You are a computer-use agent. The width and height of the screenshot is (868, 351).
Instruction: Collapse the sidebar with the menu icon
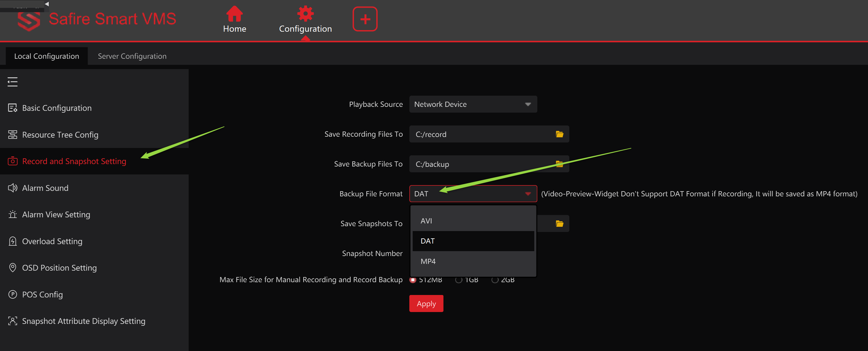point(12,82)
